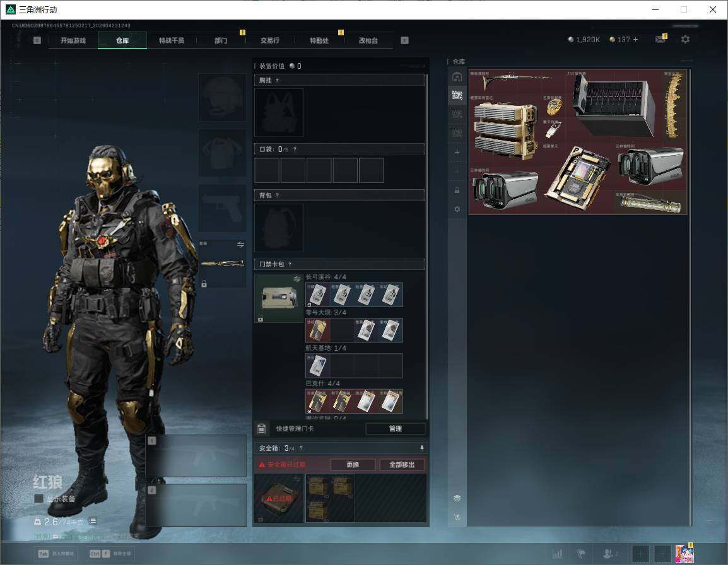728x565 pixels.
Task: Swap the melee knife via arrows icon
Action: [x=240, y=245]
